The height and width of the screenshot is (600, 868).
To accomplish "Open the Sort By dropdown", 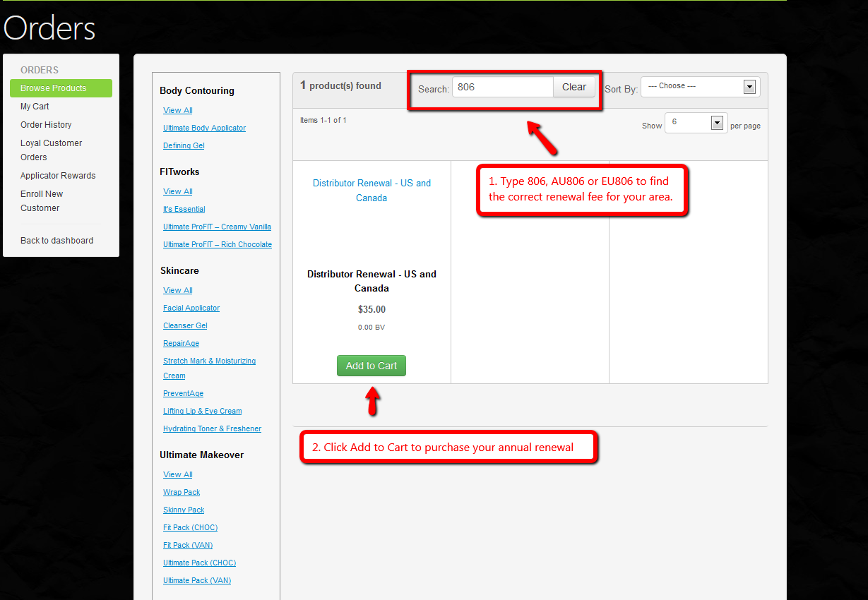I will point(698,86).
